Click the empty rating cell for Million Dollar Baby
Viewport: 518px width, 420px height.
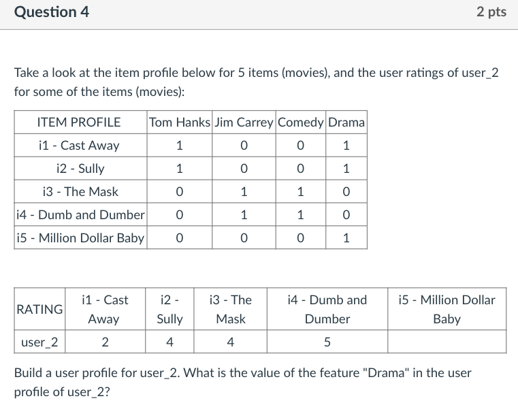click(447, 342)
